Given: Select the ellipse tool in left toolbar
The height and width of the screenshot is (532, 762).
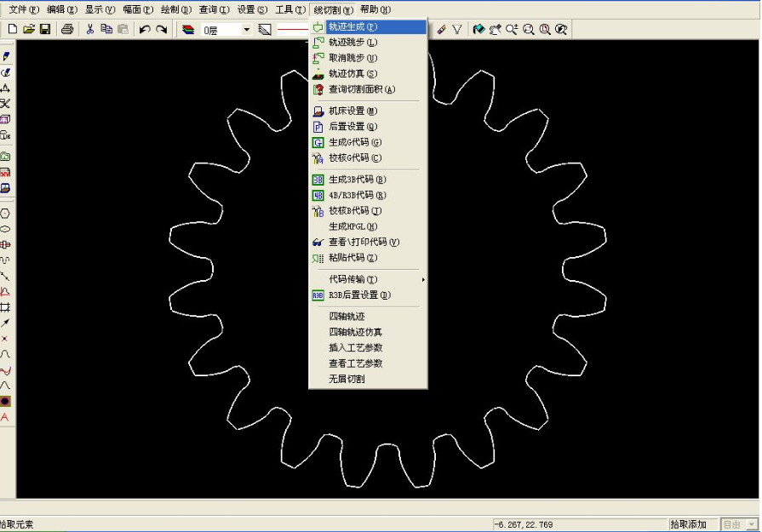Looking at the screenshot, I should pos(5,229).
